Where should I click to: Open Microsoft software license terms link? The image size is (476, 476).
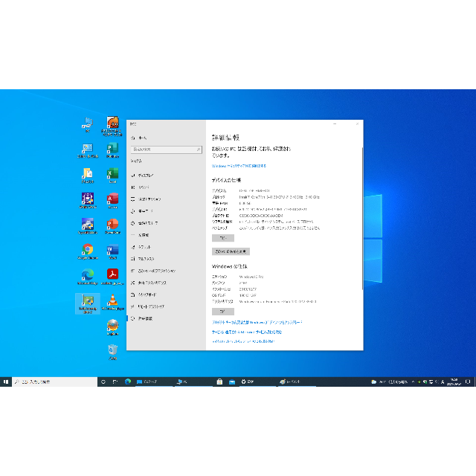pyautogui.click(x=243, y=341)
